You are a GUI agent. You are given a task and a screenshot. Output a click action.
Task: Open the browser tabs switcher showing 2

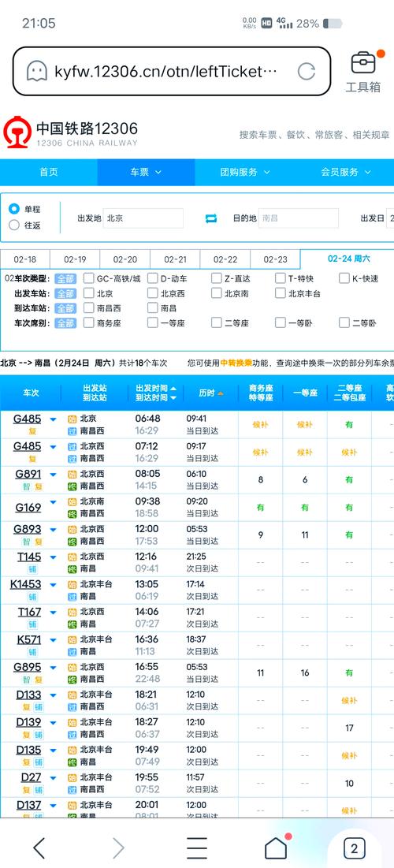coord(354,848)
